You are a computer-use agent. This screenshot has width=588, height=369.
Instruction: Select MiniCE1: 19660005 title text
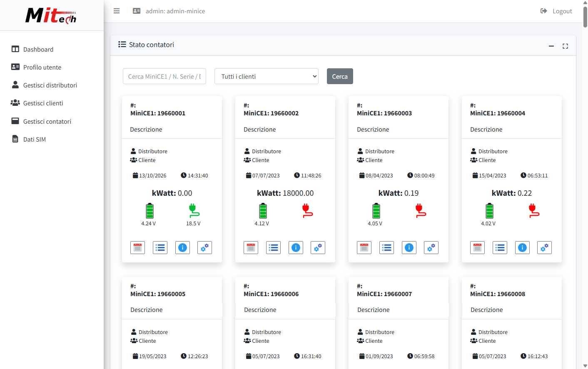click(158, 294)
